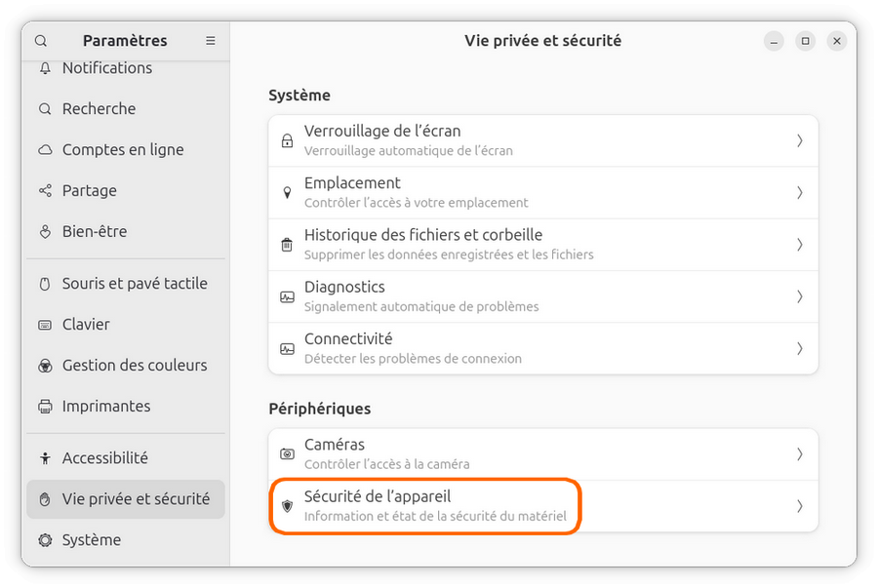
Task: Click the printer icon beside Imprimantes
Action: pos(45,407)
